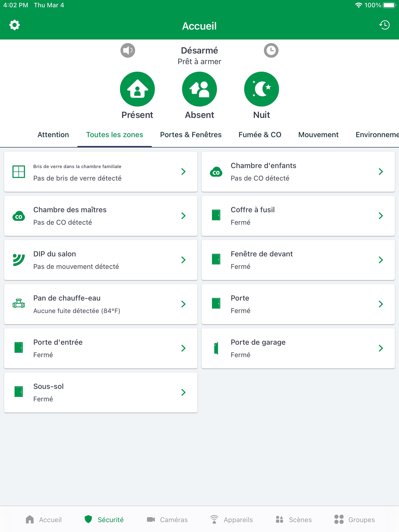Go to Accueil in bottom bar
This screenshot has height=532, width=399.
pos(44,520)
